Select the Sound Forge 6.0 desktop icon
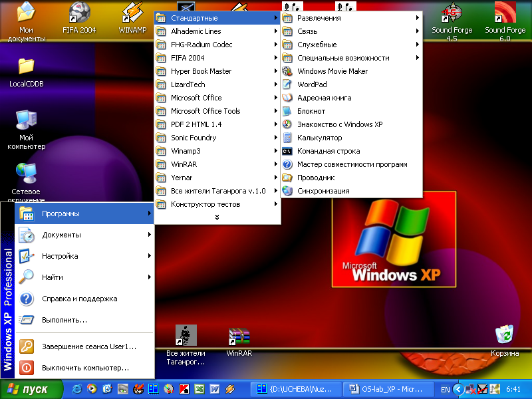The image size is (532, 399). pyautogui.click(x=505, y=22)
